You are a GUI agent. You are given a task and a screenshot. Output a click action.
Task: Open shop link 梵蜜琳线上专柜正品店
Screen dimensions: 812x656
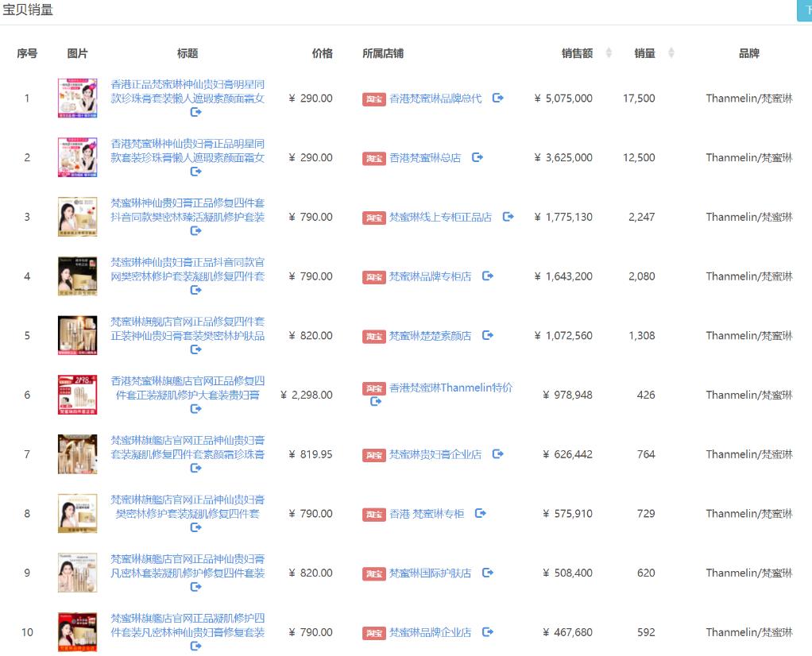pyautogui.click(x=441, y=217)
